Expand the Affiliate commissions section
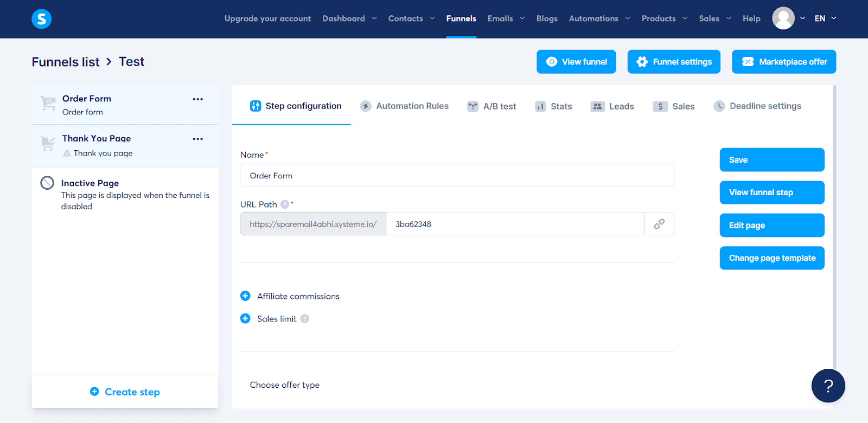This screenshot has height=423, width=868. [x=245, y=296]
